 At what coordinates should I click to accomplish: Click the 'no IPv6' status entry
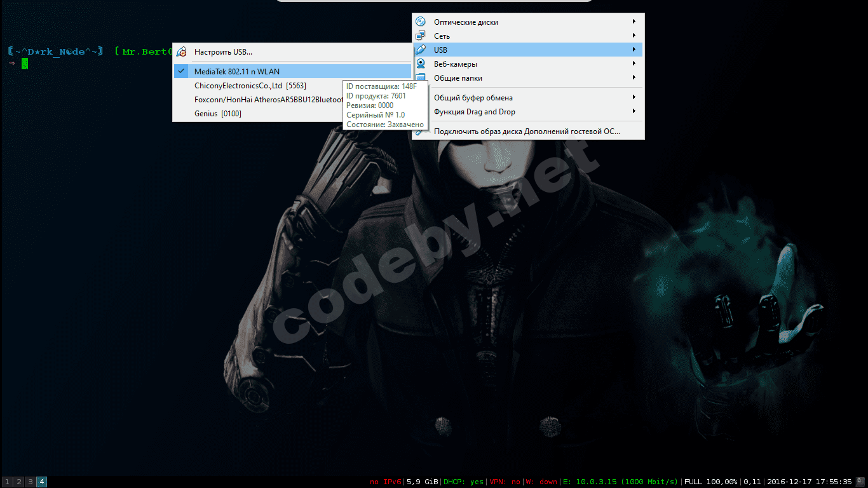(x=385, y=482)
